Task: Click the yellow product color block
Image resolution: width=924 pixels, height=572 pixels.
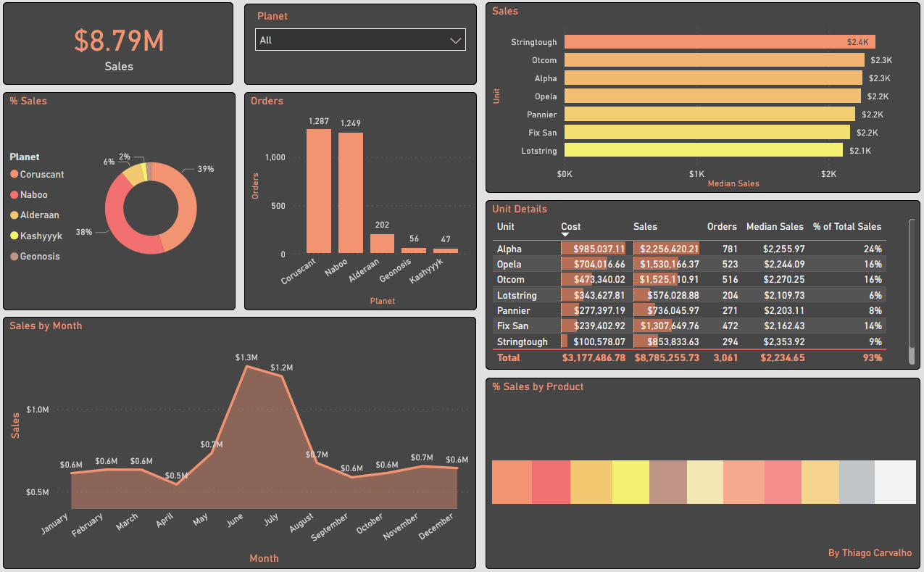Action: (x=630, y=482)
